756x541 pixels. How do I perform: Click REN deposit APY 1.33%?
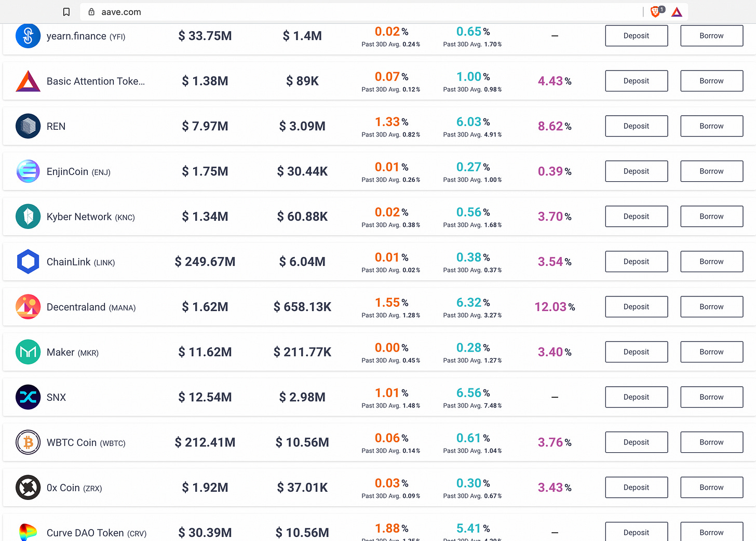392,122
